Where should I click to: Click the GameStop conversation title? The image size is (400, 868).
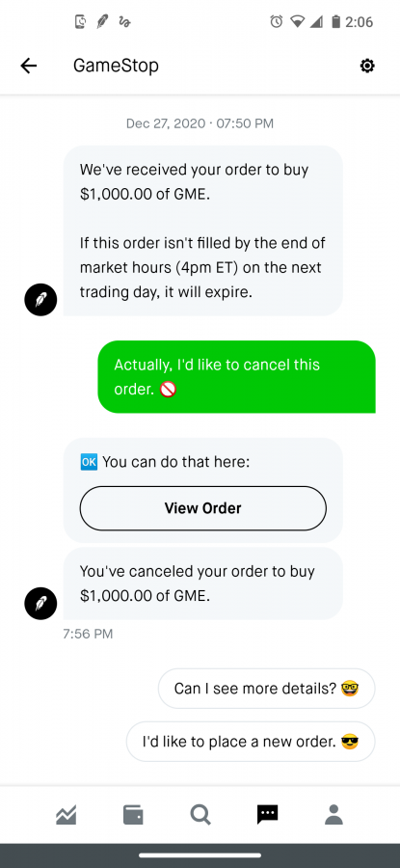[116, 66]
